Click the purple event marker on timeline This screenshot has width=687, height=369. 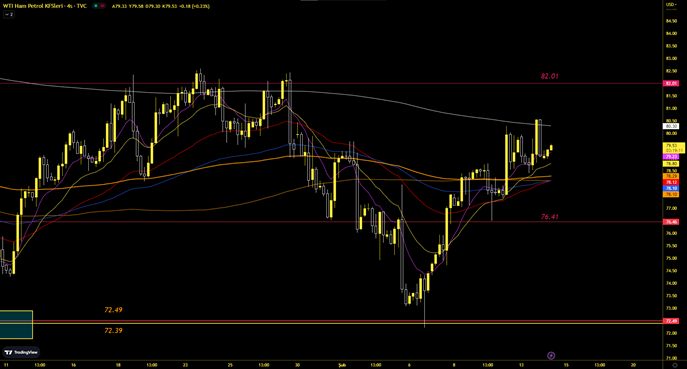click(x=551, y=355)
